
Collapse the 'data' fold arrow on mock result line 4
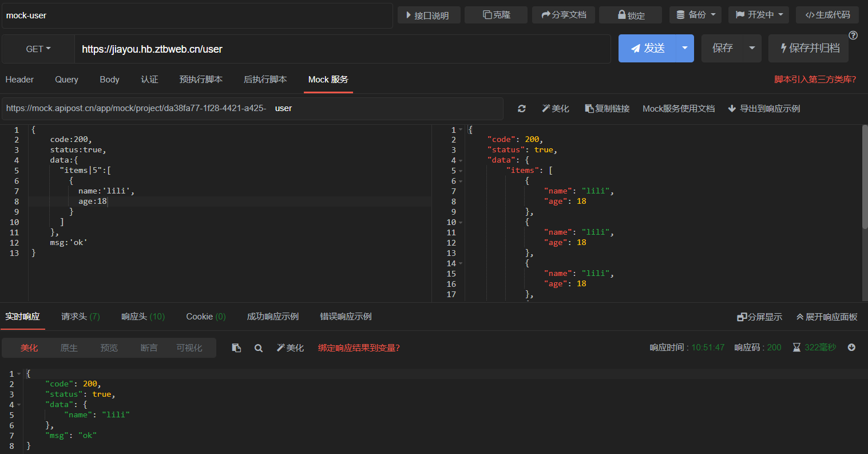coord(461,161)
